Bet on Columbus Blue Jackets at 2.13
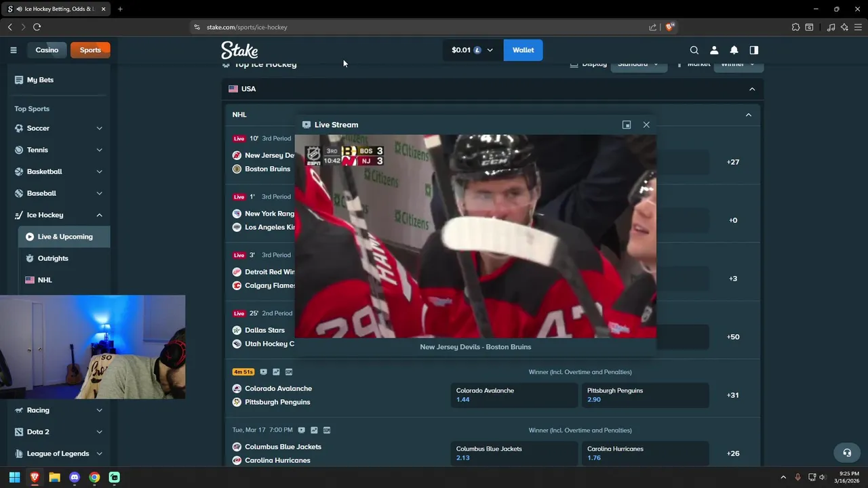Image resolution: width=868 pixels, height=488 pixels. 514,453
